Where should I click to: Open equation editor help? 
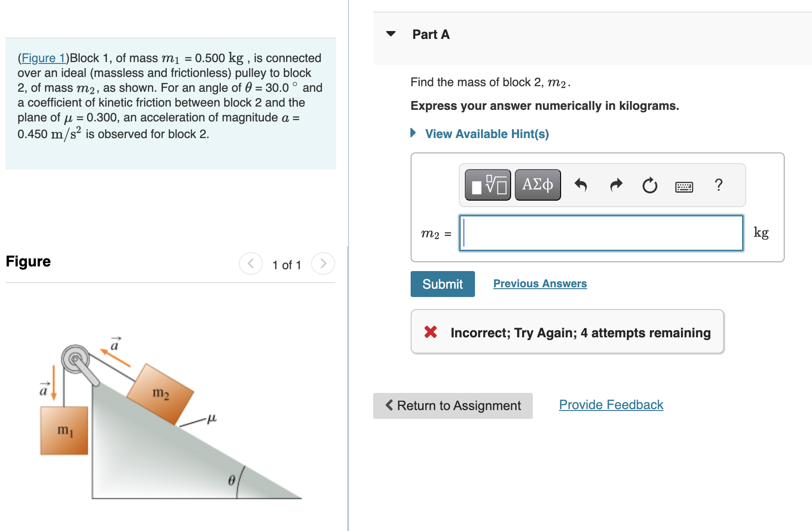(x=718, y=185)
